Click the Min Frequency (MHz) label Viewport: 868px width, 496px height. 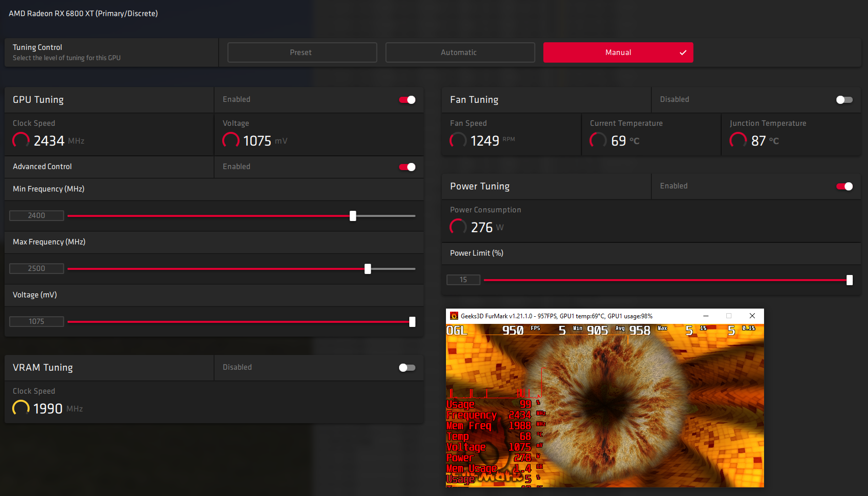48,189
